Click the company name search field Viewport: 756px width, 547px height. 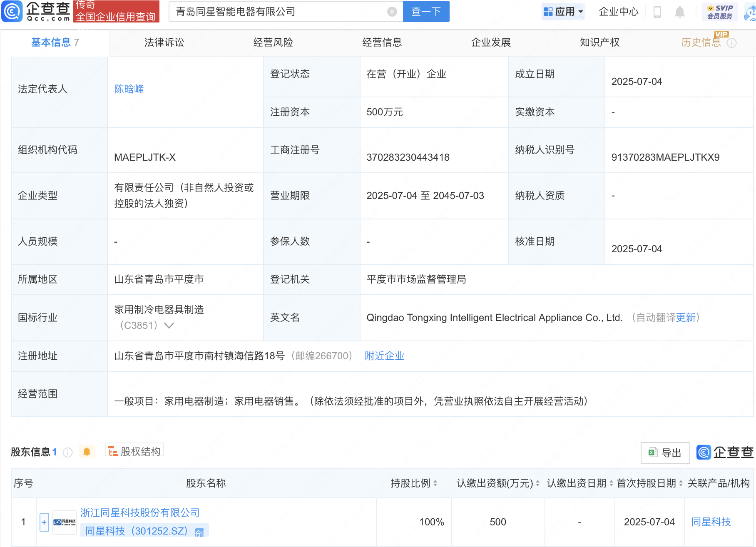point(279,12)
